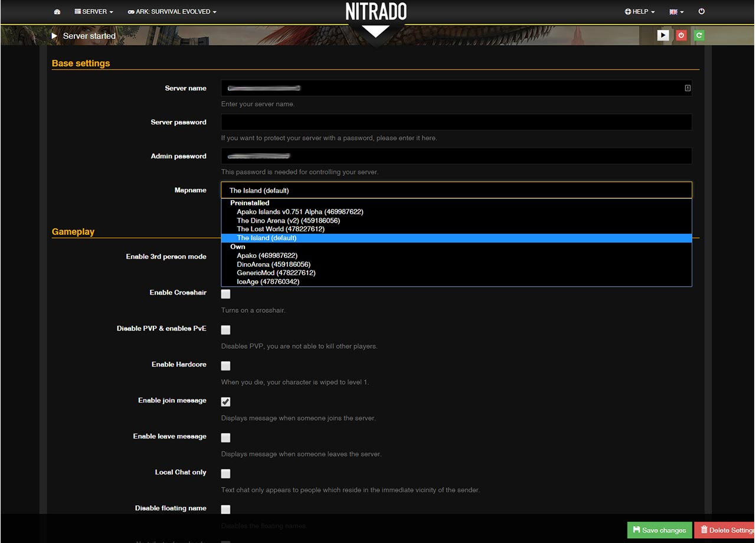
Task: Select own map GenericMod (478227612)
Action: pyautogui.click(x=456, y=273)
